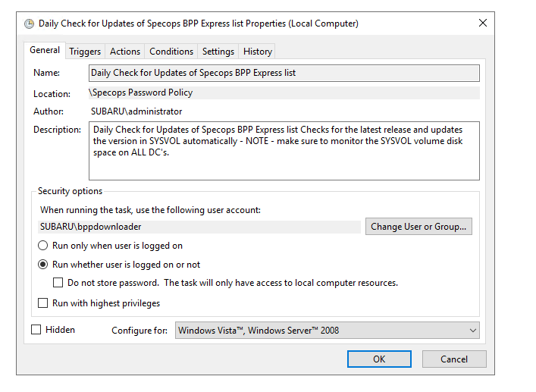Image resolution: width=536 pixels, height=392 pixels.
Task: Select the General tab
Action: [45, 50]
